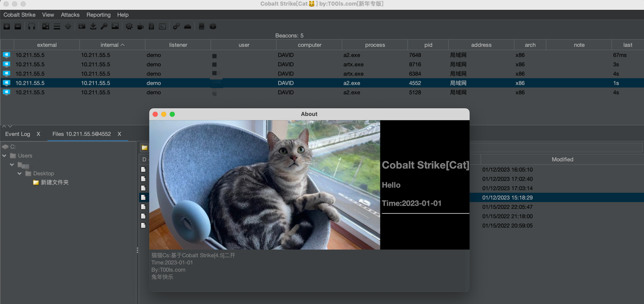Open the help book icon
The width and height of the screenshot is (644, 304).
click(201, 26)
